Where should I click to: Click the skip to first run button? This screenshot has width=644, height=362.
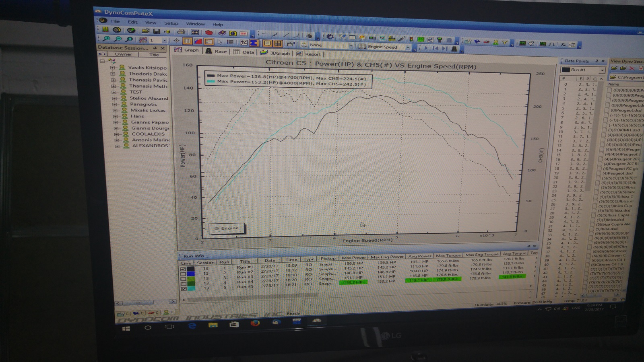point(435,48)
